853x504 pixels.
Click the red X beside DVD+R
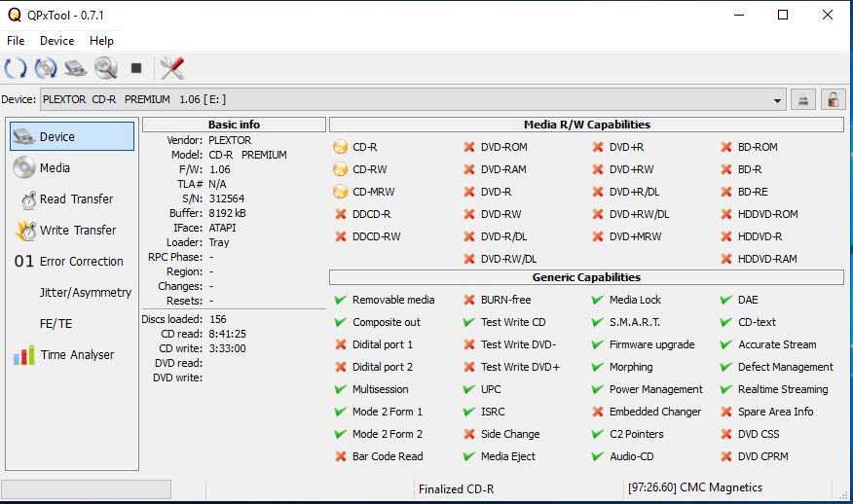pyautogui.click(x=597, y=147)
